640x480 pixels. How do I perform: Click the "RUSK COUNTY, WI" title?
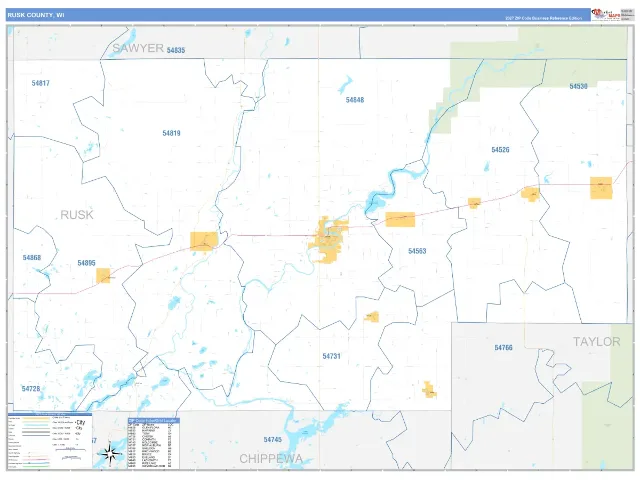pyautogui.click(x=36, y=15)
